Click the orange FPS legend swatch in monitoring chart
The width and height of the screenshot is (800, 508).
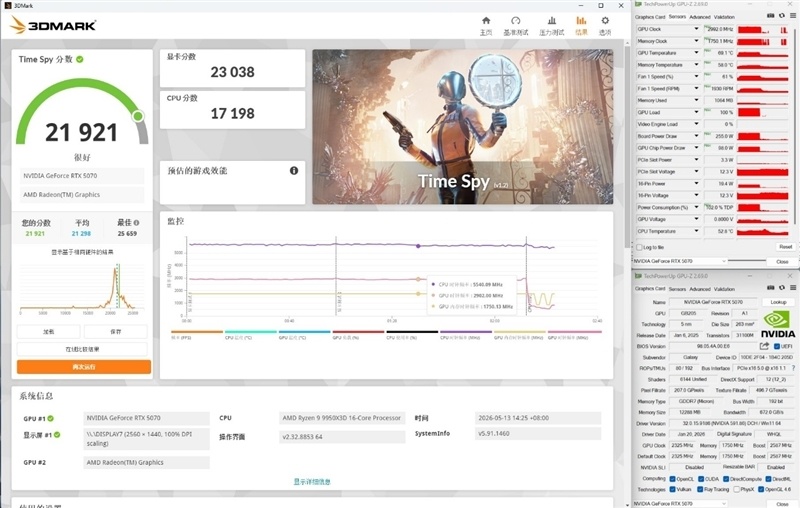(x=197, y=332)
